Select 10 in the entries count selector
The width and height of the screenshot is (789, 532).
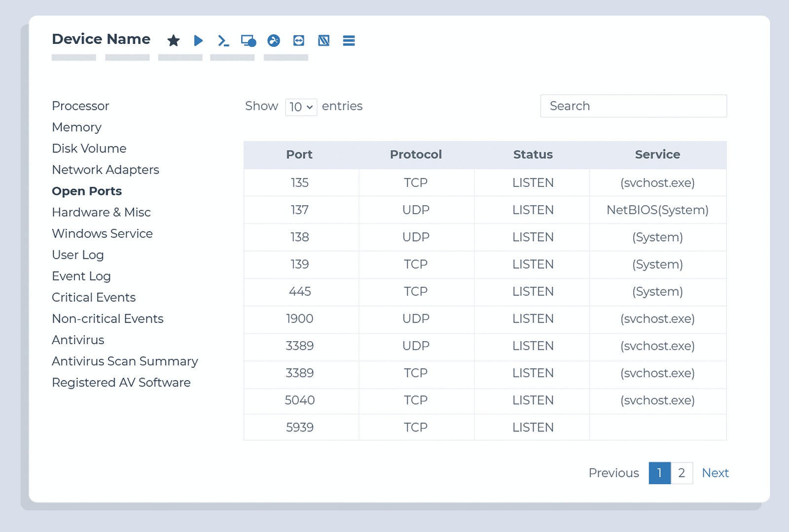298,107
